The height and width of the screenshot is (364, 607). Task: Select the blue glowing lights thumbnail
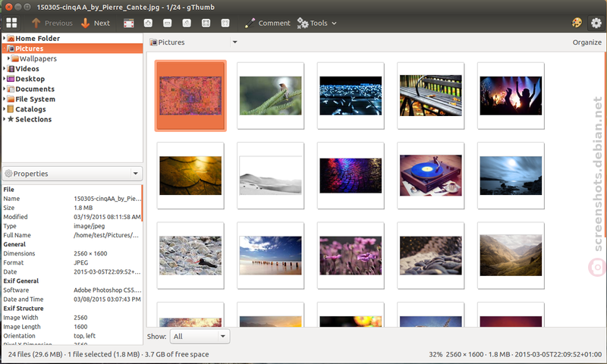(351, 96)
